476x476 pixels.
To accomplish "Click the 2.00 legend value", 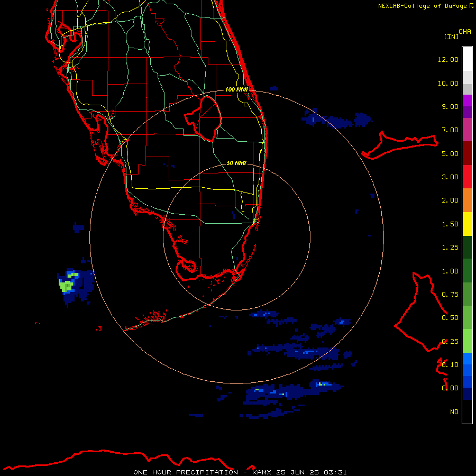I will coord(450,200).
